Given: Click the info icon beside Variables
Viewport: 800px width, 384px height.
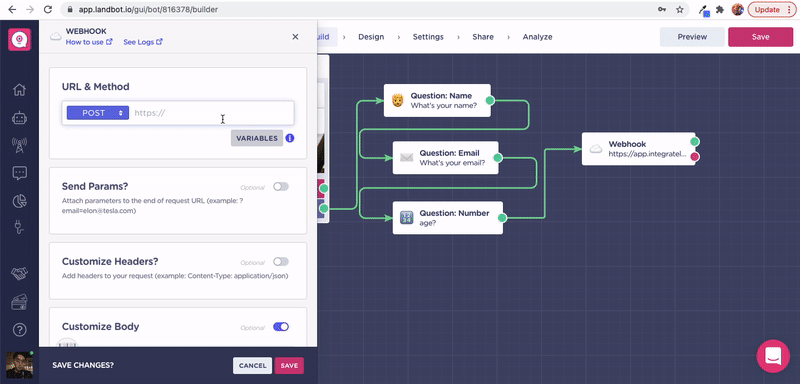Looking at the screenshot, I should coord(290,138).
